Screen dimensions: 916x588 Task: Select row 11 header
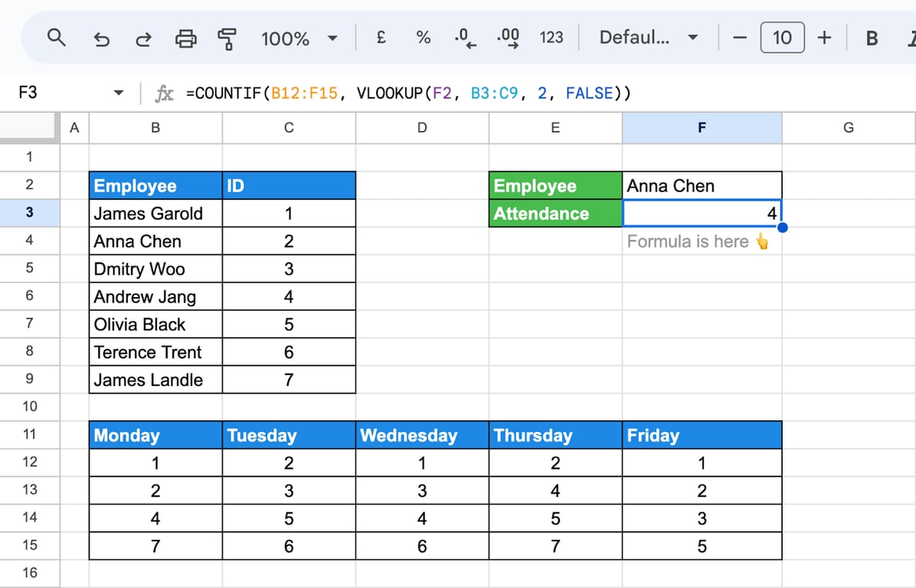point(29,434)
